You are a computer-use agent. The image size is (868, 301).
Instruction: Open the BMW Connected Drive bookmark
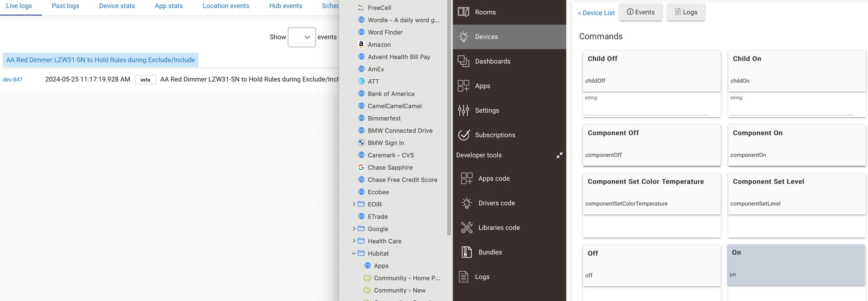click(x=400, y=130)
